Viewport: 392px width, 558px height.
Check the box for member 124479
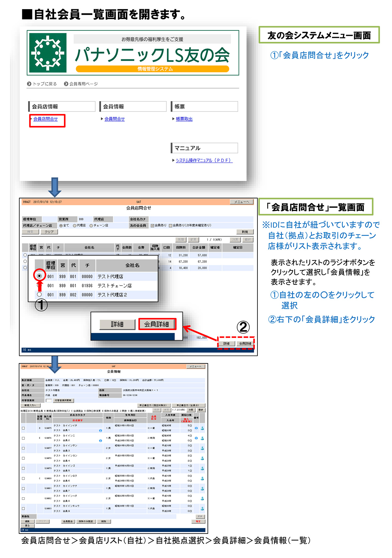click(x=23, y=468)
